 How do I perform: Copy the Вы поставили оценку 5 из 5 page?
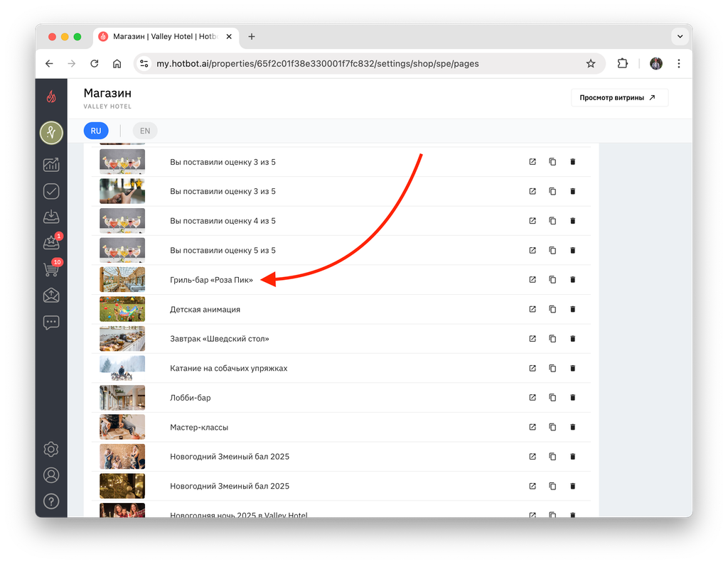click(x=552, y=251)
